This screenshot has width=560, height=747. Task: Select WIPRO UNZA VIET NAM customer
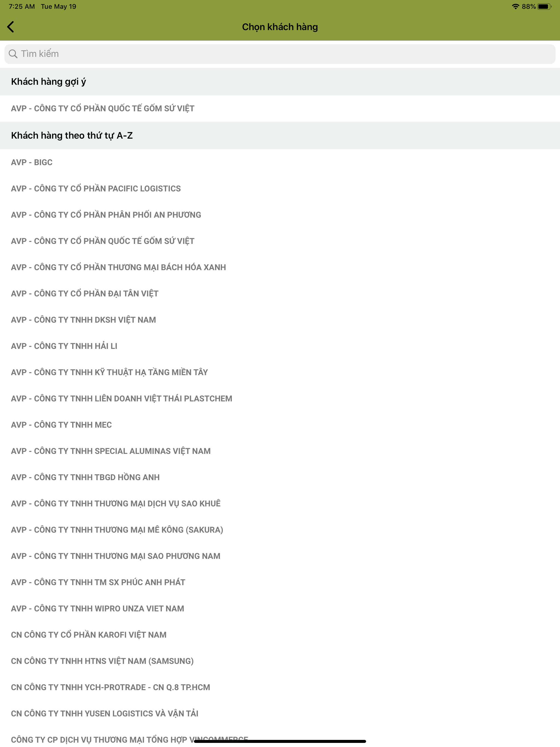pyautogui.click(x=280, y=609)
